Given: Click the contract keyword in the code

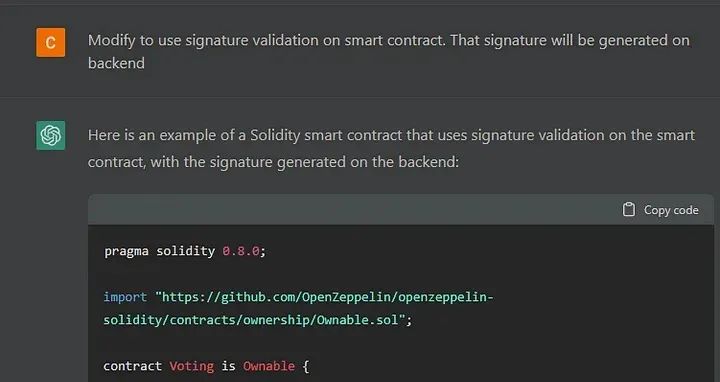Looking at the screenshot, I should (132, 366).
